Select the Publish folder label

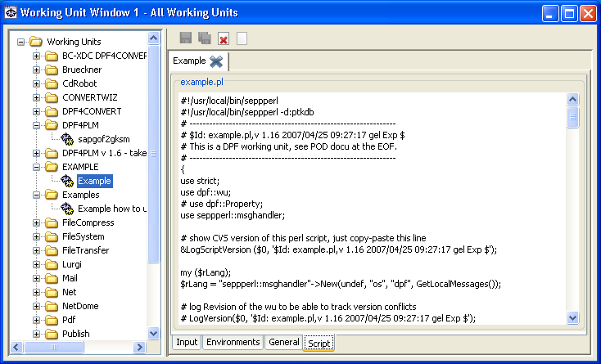point(76,335)
